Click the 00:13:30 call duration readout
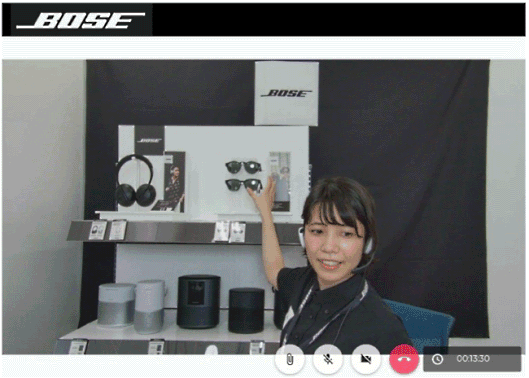Viewport: 529px width, 378px height. (473, 359)
